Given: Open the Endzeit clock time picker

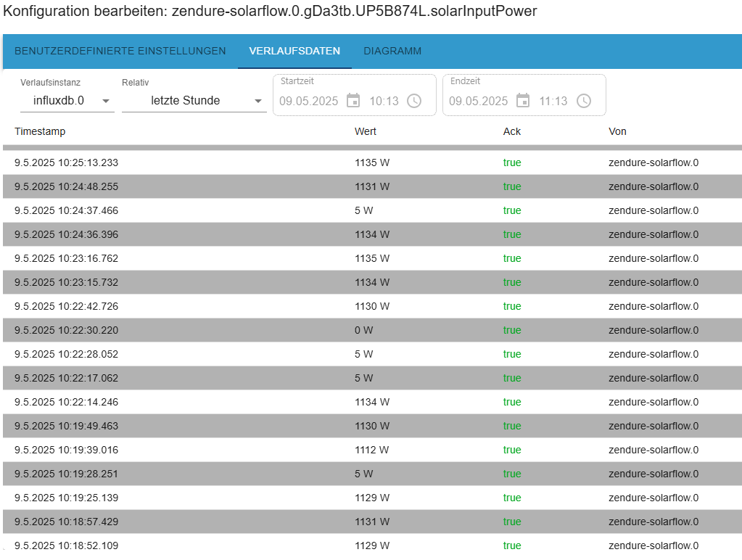Looking at the screenshot, I should pyautogui.click(x=584, y=101).
